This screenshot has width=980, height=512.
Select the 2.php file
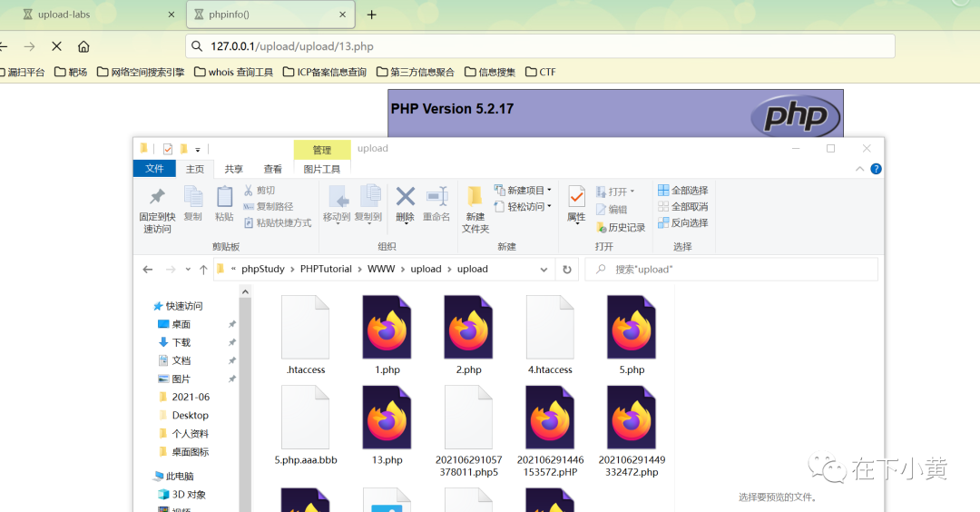(x=469, y=335)
